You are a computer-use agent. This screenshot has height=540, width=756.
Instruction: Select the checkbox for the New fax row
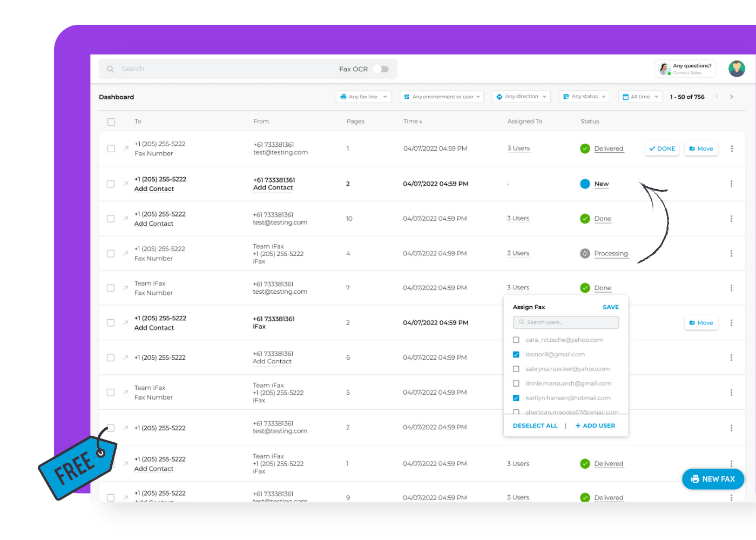point(111,184)
